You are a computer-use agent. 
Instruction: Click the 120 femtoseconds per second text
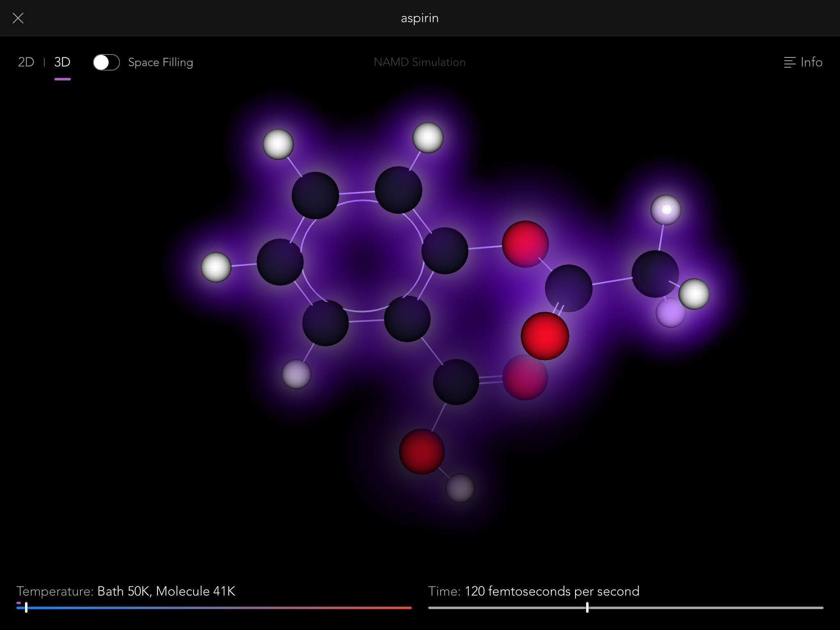click(552, 591)
